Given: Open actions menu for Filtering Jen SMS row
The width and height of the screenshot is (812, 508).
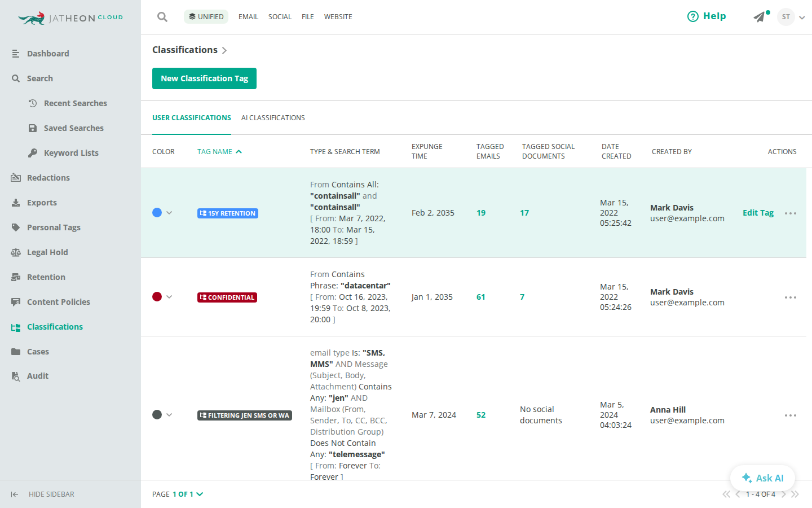Looking at the screenshot, I should coord(791,415).
